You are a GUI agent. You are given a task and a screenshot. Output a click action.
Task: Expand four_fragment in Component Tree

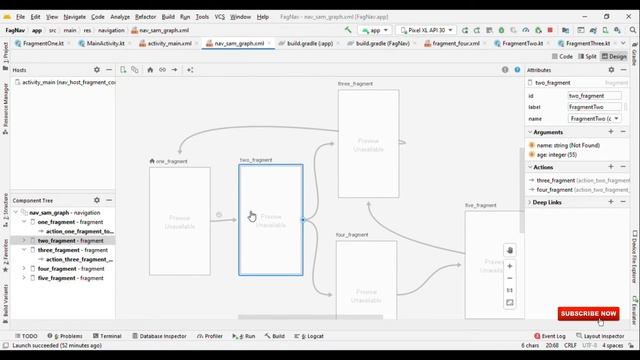24,268
